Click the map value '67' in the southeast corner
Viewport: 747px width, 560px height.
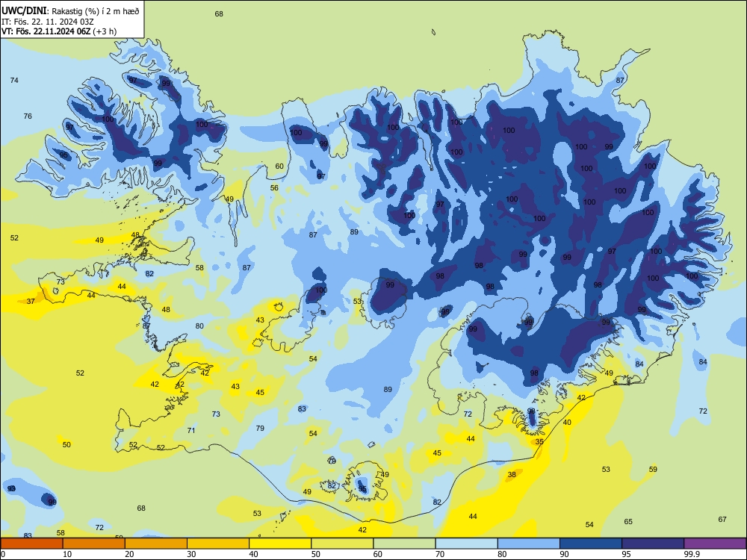click(722, 519)
